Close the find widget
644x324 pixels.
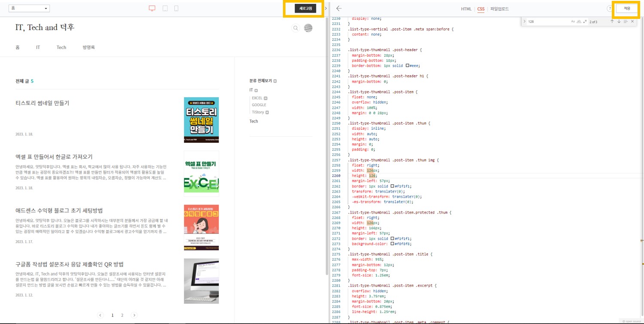(x=632, y=21)
